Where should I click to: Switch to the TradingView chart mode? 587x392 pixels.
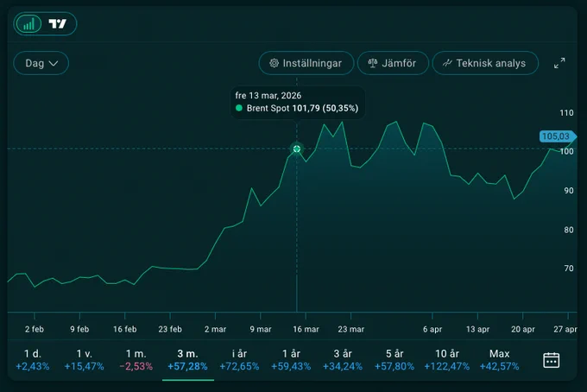[57, 24]
